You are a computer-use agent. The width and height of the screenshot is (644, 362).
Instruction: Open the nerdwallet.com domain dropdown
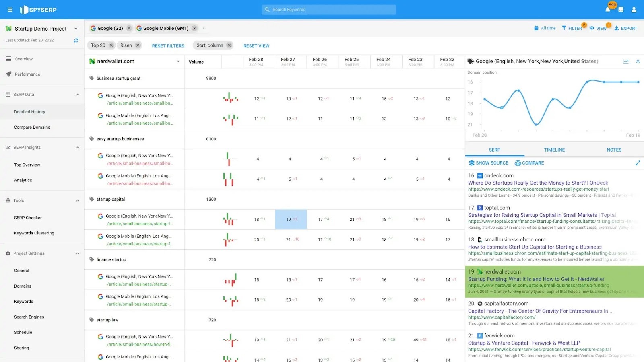click(178, 61)
